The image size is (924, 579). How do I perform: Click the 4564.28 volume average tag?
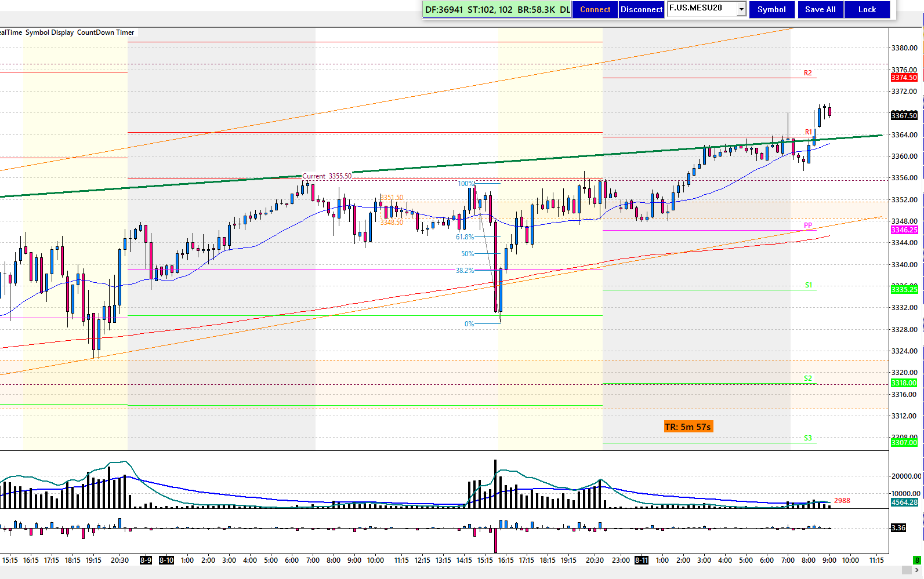click(904, 502)
